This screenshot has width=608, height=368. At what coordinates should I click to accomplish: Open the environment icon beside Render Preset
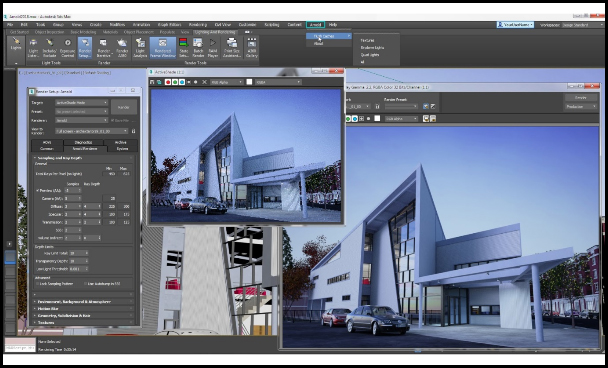pyautogui.click(x=433, y=106)
